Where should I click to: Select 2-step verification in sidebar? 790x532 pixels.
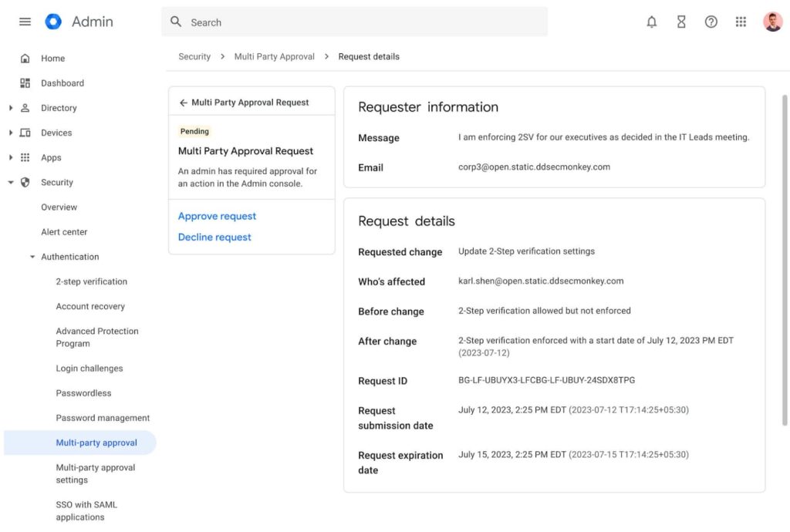(x=91, y=281)
